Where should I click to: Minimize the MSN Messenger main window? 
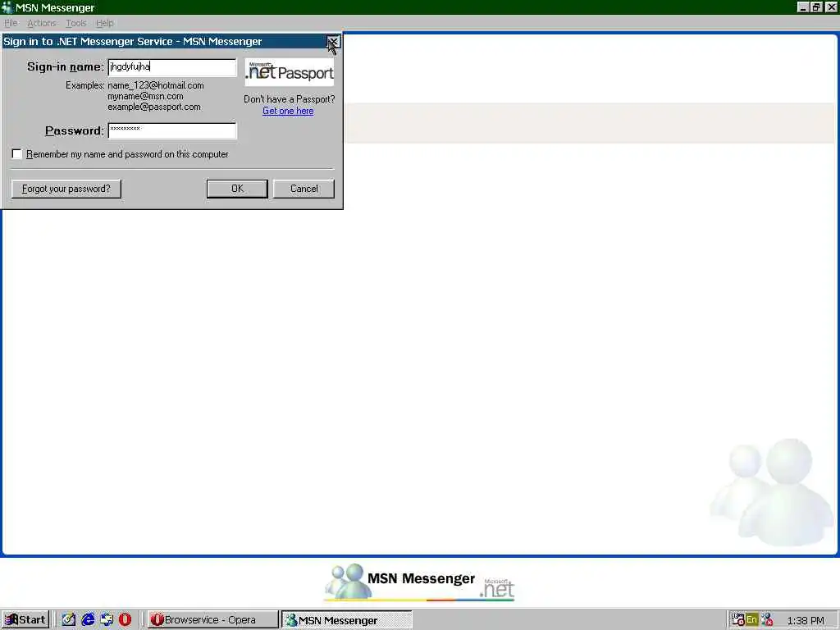802,7
